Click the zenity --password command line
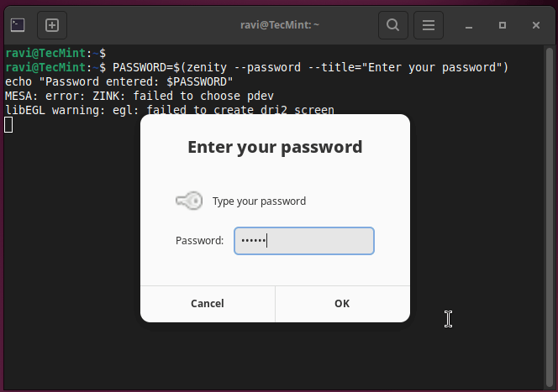558x392 pixels. point(311,67)
